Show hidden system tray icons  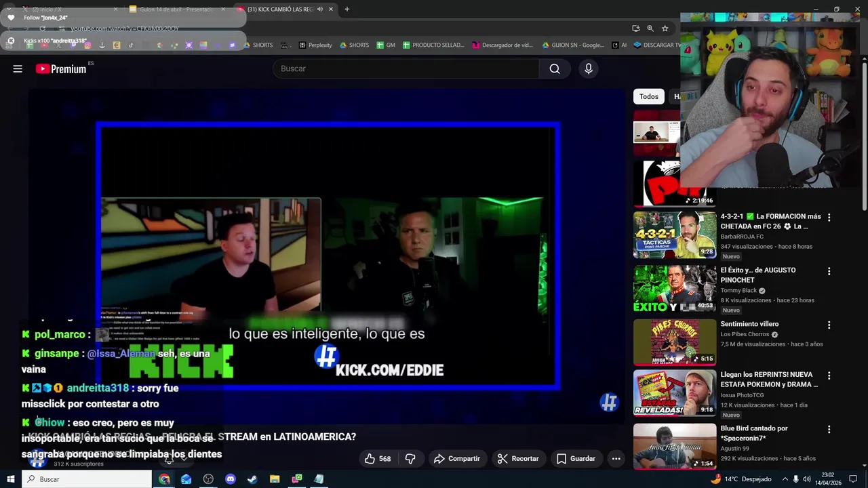785,479
